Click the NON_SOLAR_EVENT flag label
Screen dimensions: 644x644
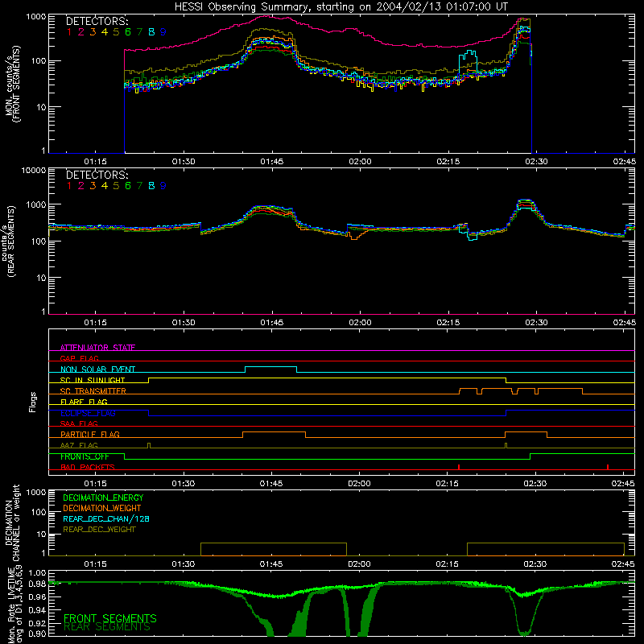pyautogui.click(x=97, y=369)
